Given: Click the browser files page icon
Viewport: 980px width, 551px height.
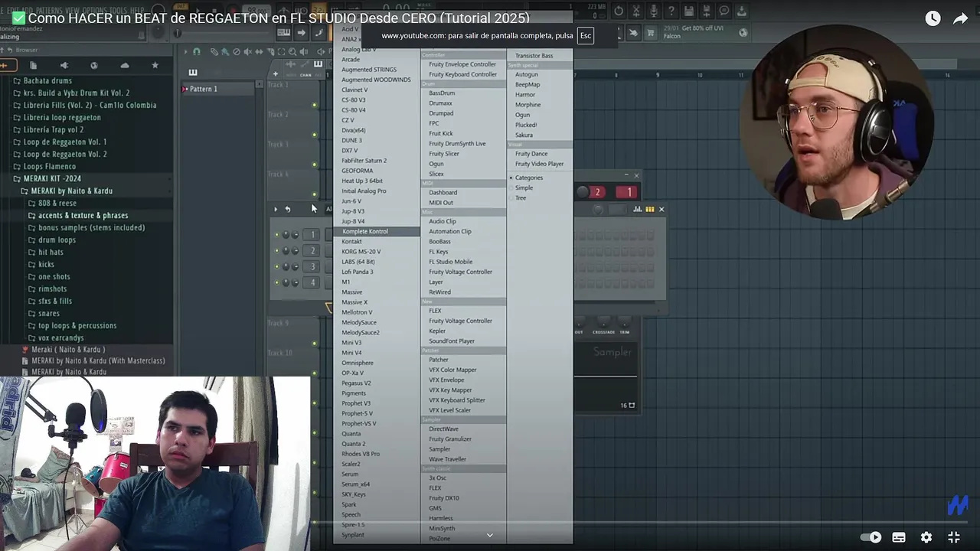Looking at the screenshot, I should coord(33,65).
